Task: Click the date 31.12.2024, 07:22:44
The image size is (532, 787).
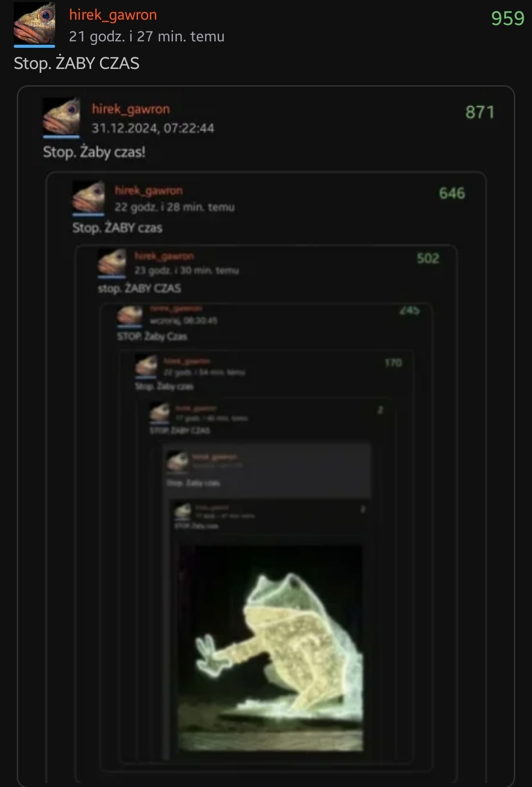Action: pyautogui.click(x=153, y=129)
